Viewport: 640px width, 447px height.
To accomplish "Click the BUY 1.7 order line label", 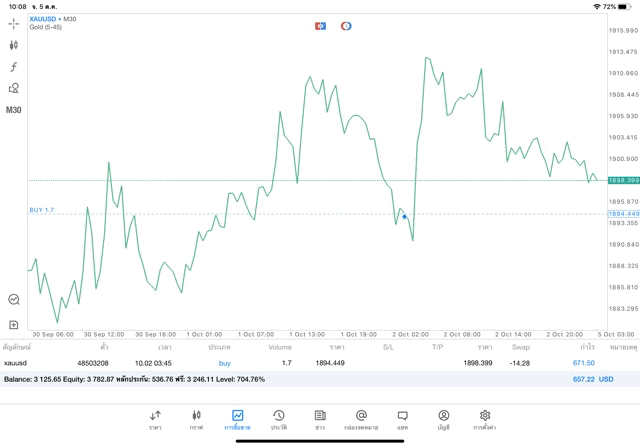I will click(x=42, y=210).
